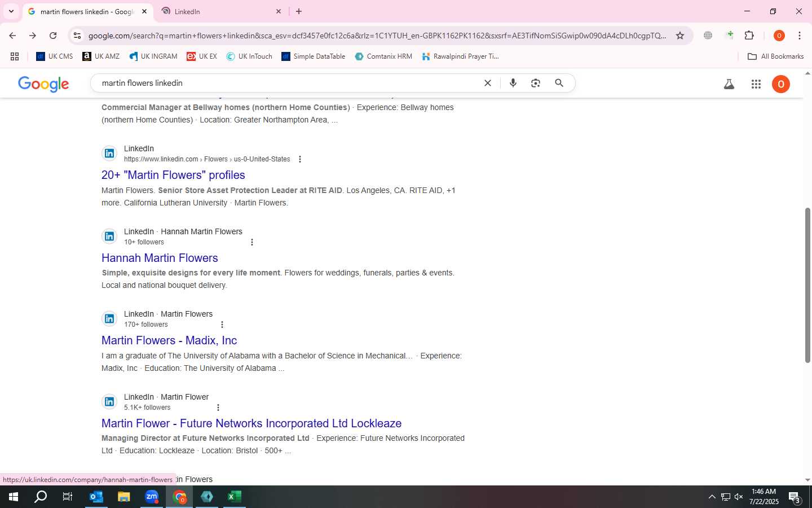Open Zoom from the taskbar
The width and height of the screenshot is (812, 508).
(152, 497)
